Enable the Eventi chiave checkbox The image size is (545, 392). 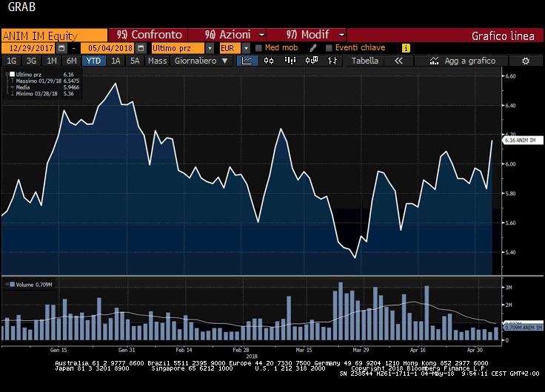click(329, 48)
